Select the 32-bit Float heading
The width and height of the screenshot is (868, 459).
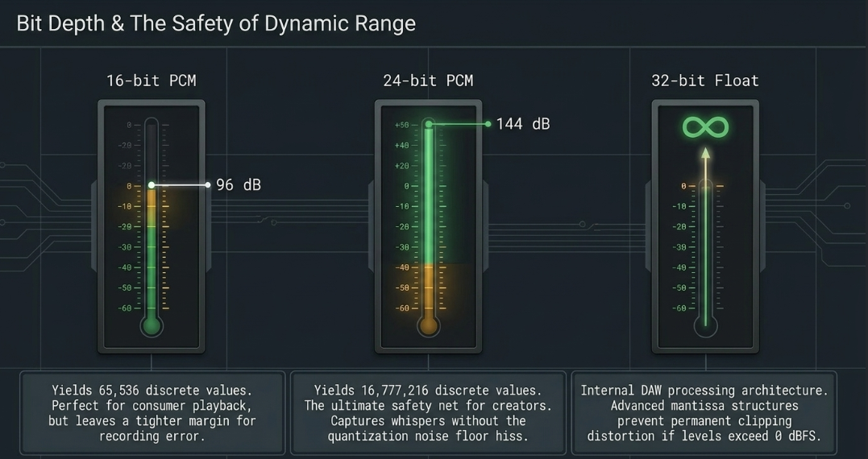(x=704, y=81)
